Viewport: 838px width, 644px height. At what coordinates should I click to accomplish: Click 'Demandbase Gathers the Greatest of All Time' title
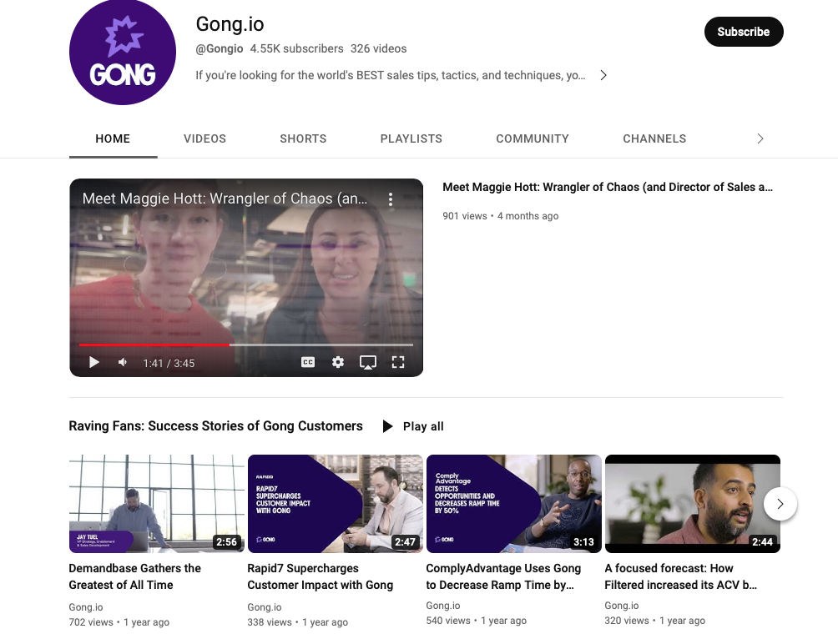coord(134,576)
